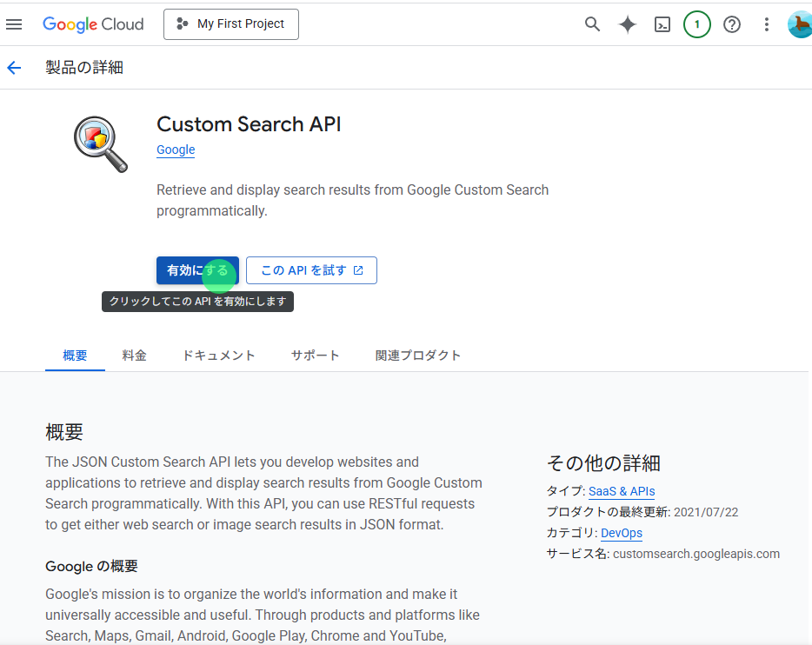The image size is (812, 645).
Task: Open Gemini AI sparkle assistant
Action: [x=628, y=24]
